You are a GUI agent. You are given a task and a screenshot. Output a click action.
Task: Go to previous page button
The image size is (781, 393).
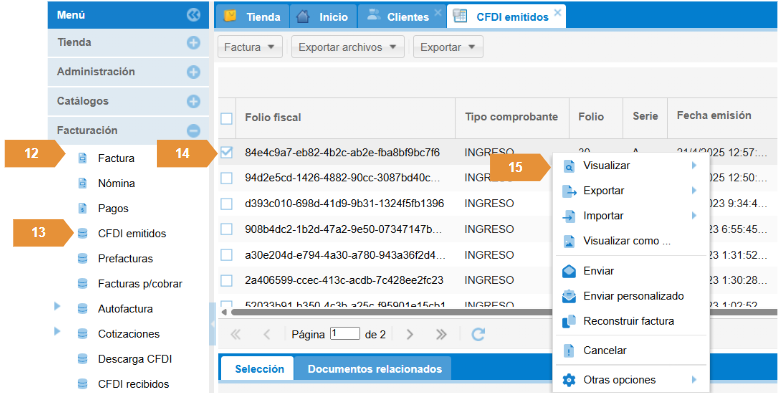tap(267, 334)
